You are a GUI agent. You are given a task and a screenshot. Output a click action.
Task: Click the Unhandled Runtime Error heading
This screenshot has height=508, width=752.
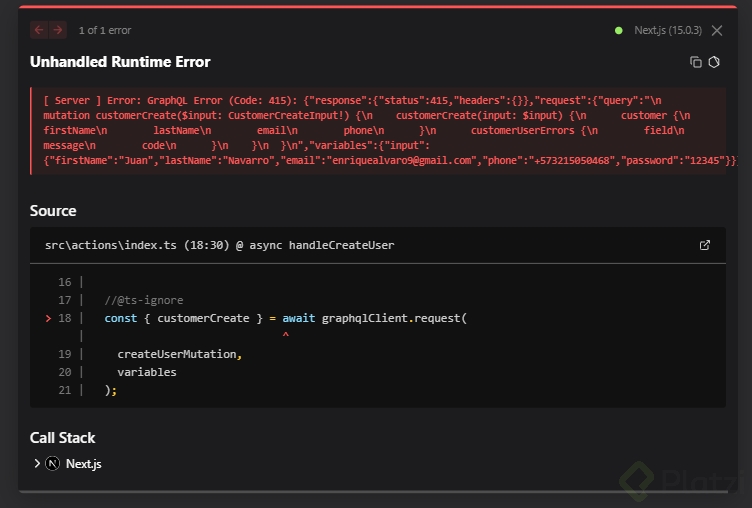pos(120,62)
